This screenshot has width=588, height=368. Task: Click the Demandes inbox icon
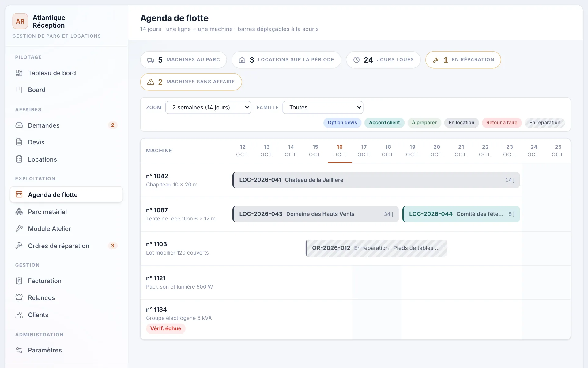(x=19, y=125)
